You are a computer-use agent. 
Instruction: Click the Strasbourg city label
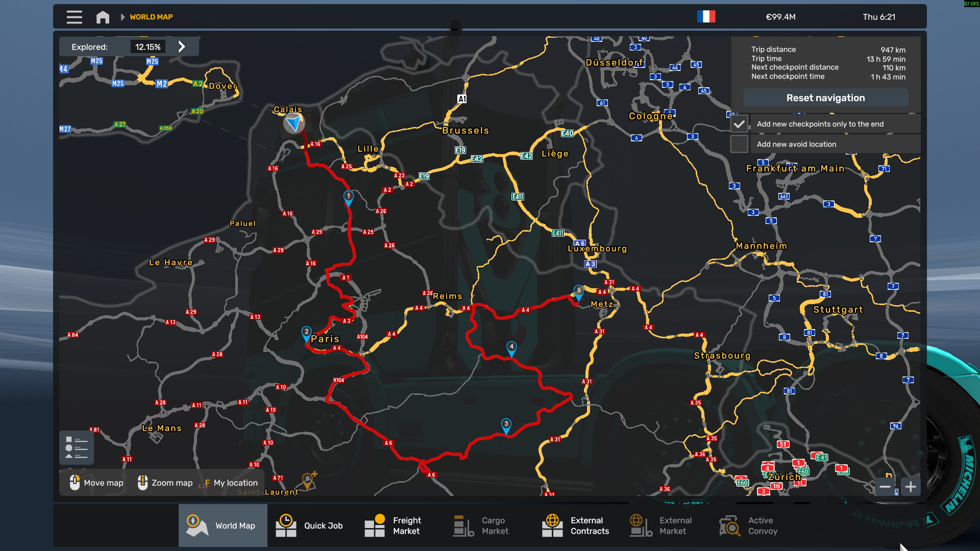[722, 356]
